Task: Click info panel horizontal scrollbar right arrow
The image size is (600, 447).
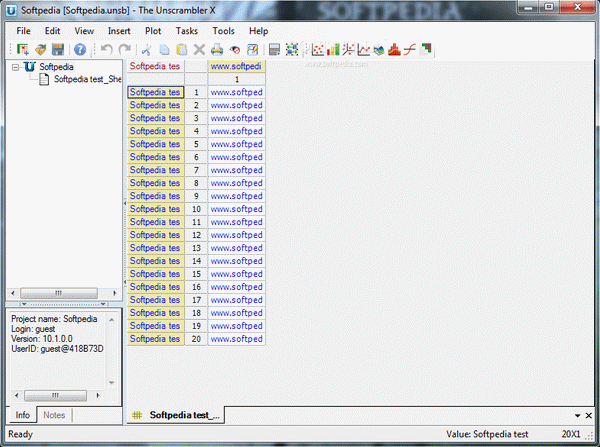Action: tap(98, 395)
